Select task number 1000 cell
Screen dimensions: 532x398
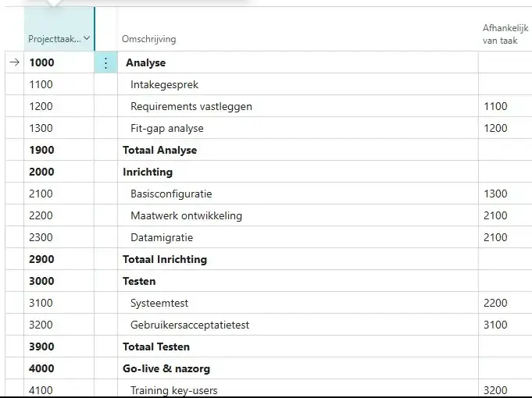pos(59,62)
